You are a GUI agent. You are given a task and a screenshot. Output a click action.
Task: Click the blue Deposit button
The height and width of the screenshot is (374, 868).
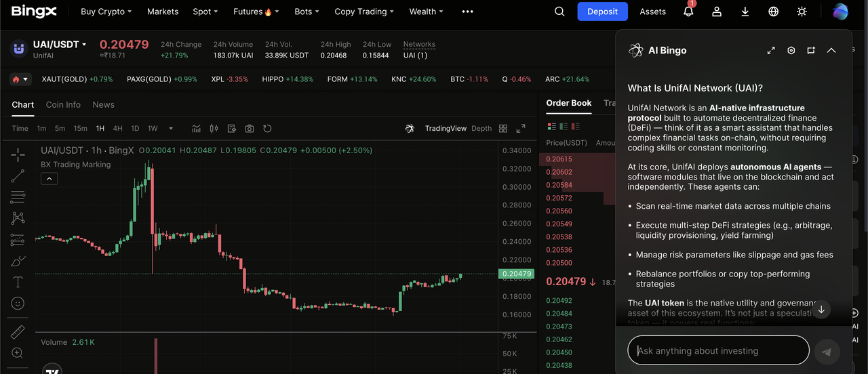[602, 12]
